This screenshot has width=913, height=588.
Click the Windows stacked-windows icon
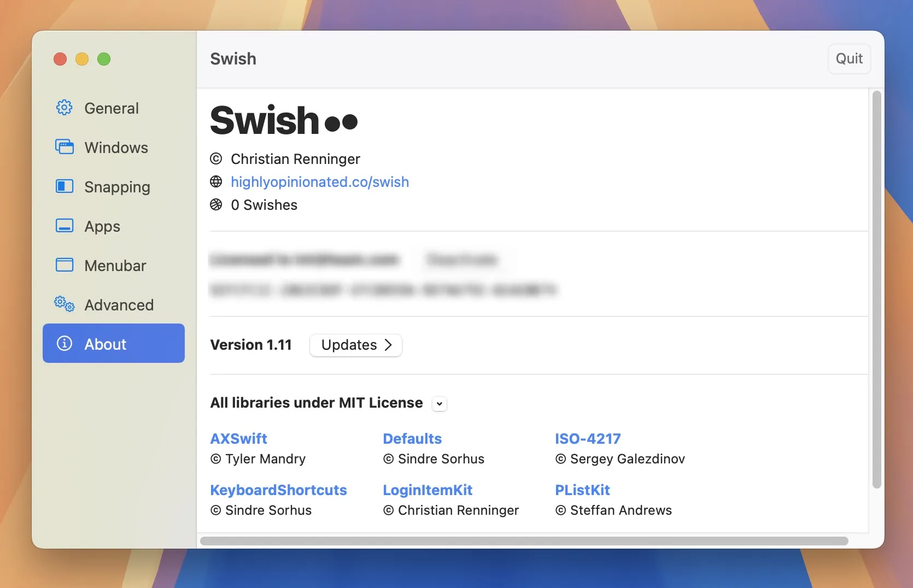[65, 147]
